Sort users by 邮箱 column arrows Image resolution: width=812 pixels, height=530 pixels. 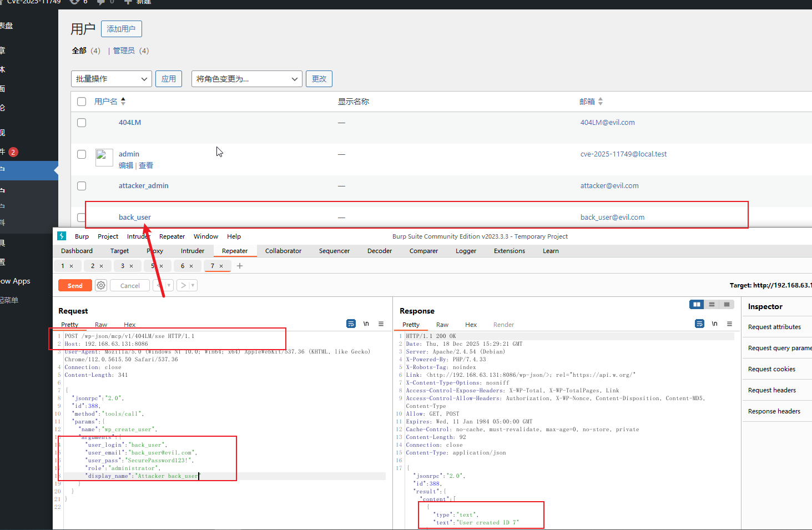[x=601, y=102]
